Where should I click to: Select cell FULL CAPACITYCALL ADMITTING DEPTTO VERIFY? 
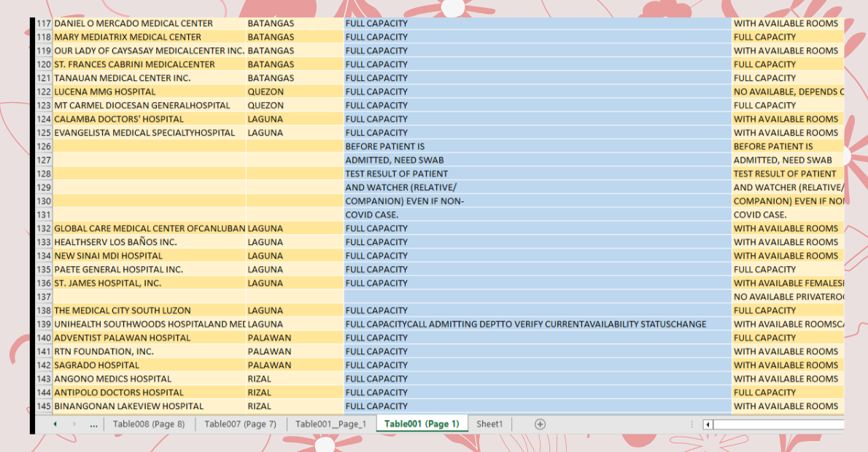(x=538, y=324)
